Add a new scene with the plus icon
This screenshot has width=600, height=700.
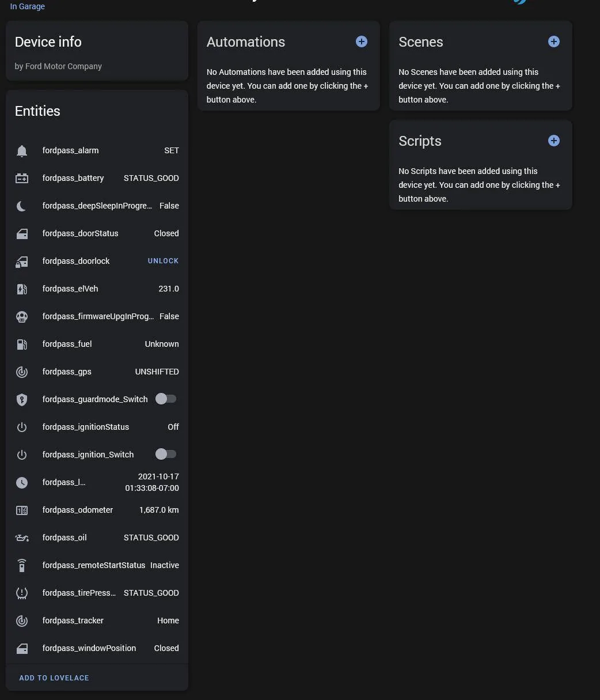[554, 41]
